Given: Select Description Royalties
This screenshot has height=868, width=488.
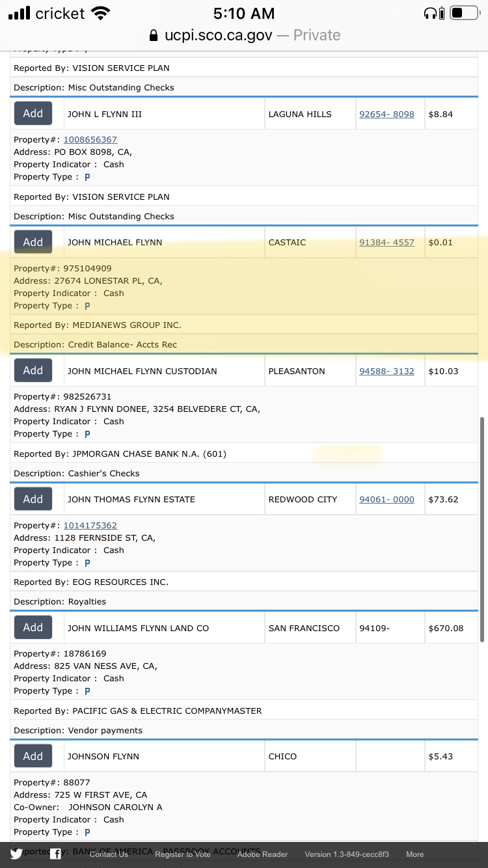Looking at the screenshot, I should (x=60, y=602).
